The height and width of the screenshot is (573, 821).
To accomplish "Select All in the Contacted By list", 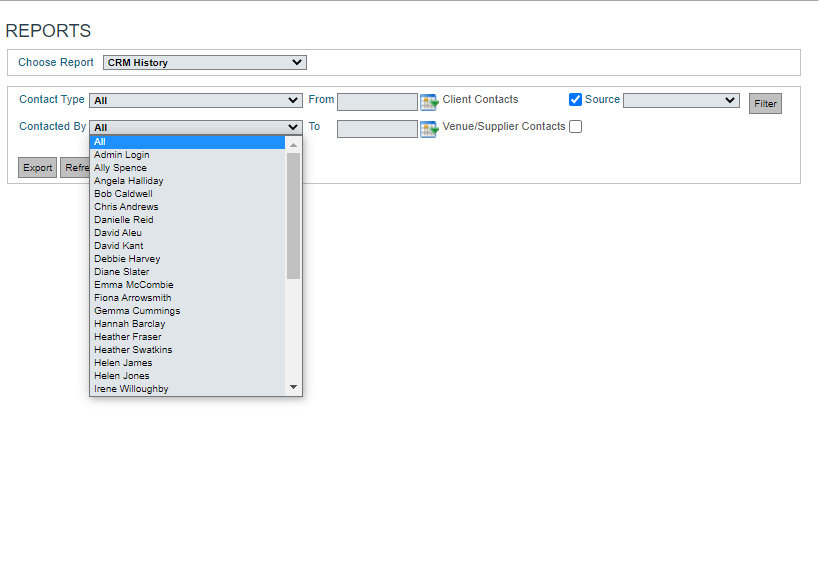I will [187, 142].
